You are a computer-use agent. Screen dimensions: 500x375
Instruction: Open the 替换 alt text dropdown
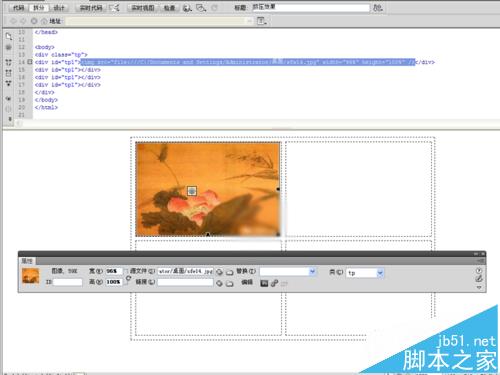tap(312, 272)
